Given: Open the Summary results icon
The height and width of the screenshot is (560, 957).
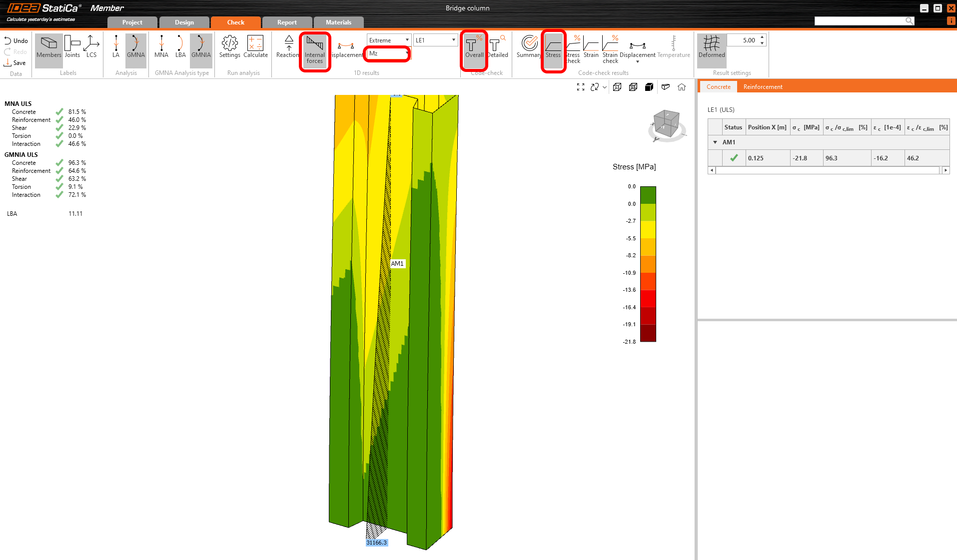Looking at the screenshot, I should 529,47.
